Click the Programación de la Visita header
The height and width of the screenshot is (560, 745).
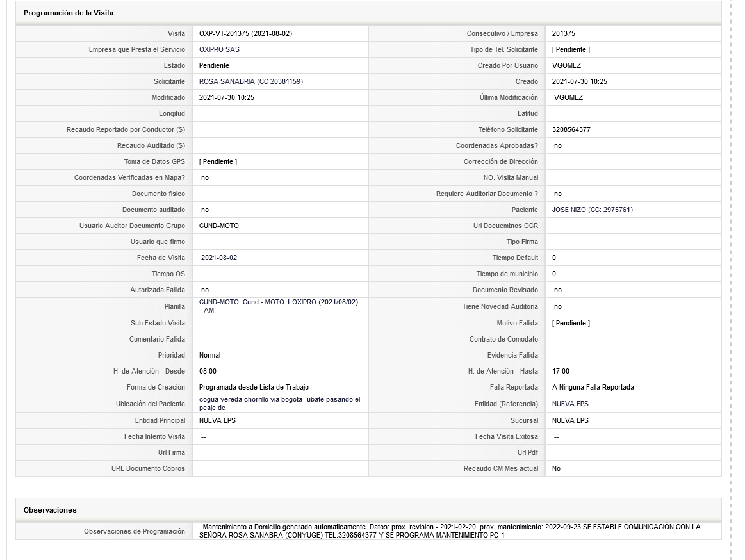tap(69, 13)
